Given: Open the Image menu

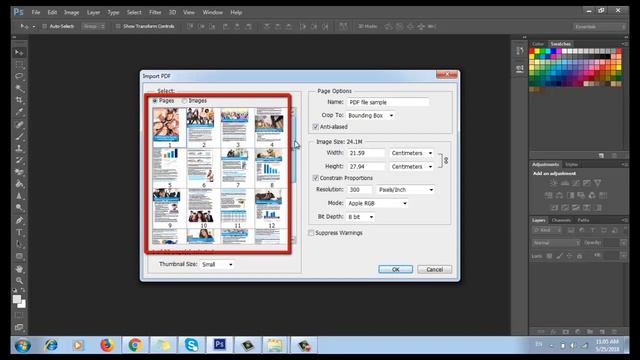Looking at the screenshot, I should tap(71, 12).
